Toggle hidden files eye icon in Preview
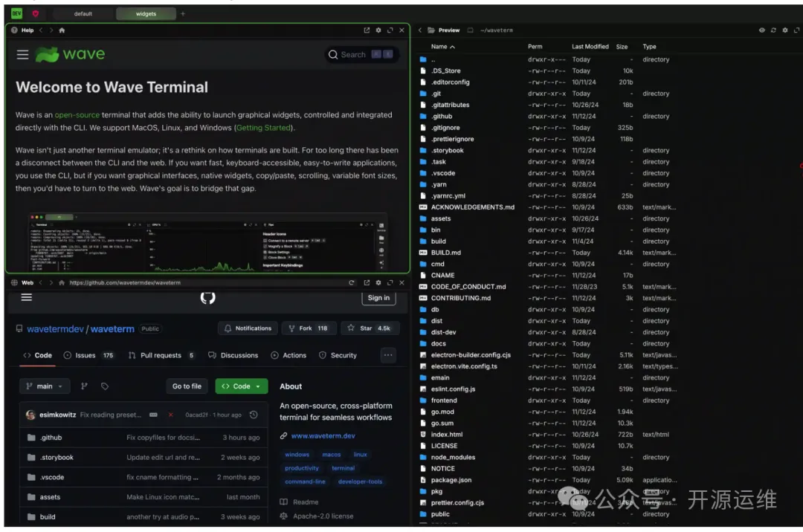The image size is (803, 532). tap(761, 30)
